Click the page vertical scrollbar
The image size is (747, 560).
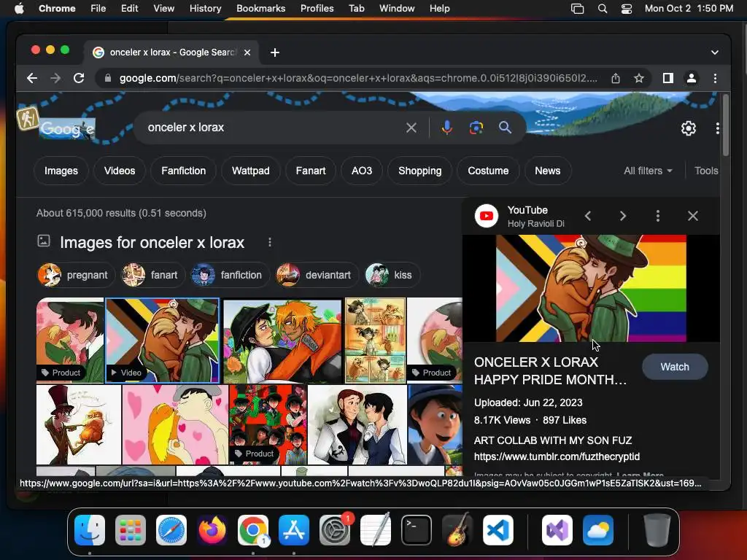[725, 125]
